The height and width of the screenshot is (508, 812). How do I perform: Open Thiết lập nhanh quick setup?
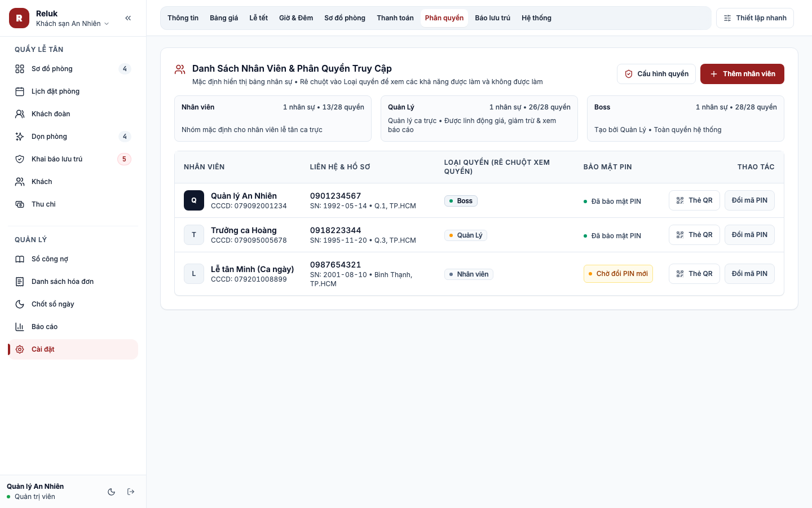point(755,18)
